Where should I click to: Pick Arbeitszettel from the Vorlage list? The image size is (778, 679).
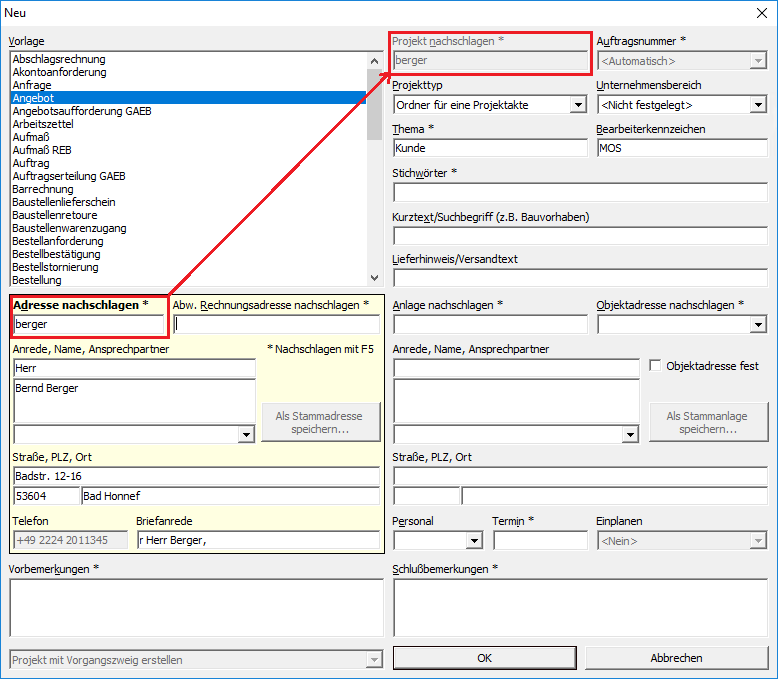pos(45,124)
